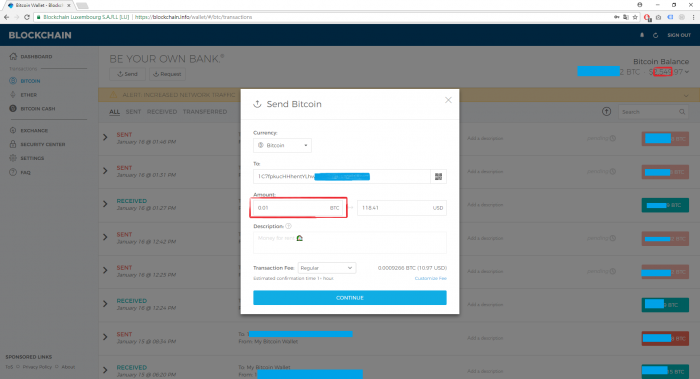700x379 pixels.
Task: Click the Security Center lock icon
Action: 13,144
